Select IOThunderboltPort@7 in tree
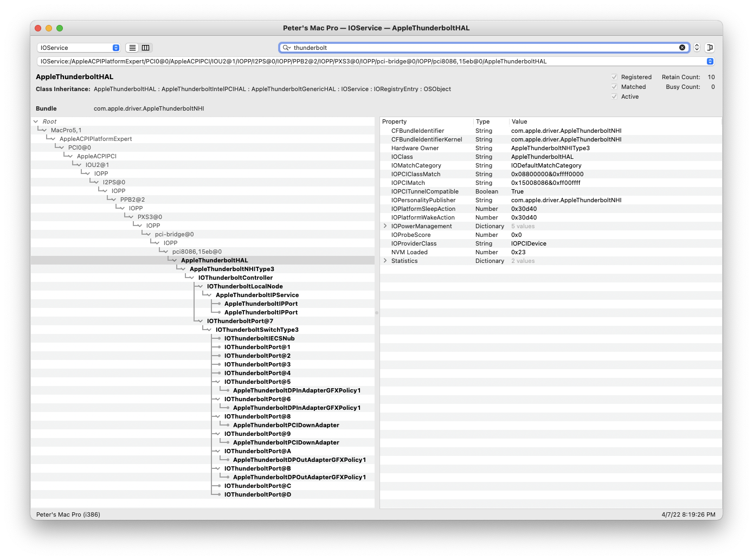The width and height of the screenshot is (753, 560). pos(240,321)
